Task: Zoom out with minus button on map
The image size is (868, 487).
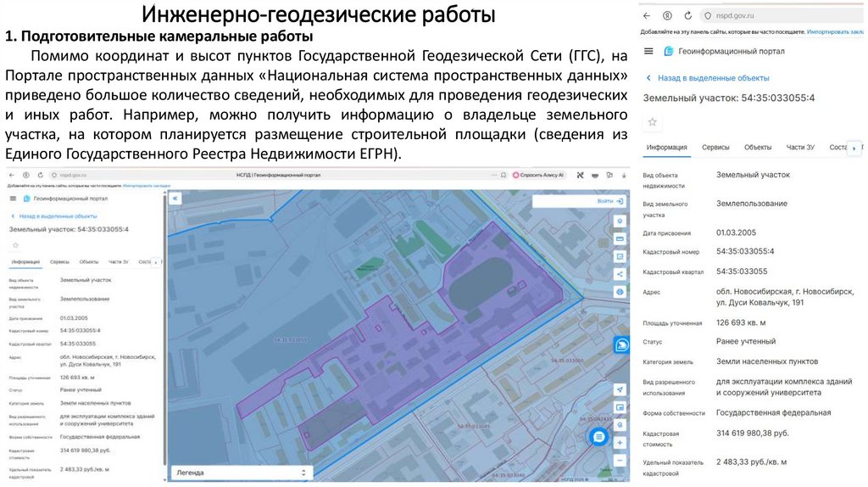Action: 620,461
